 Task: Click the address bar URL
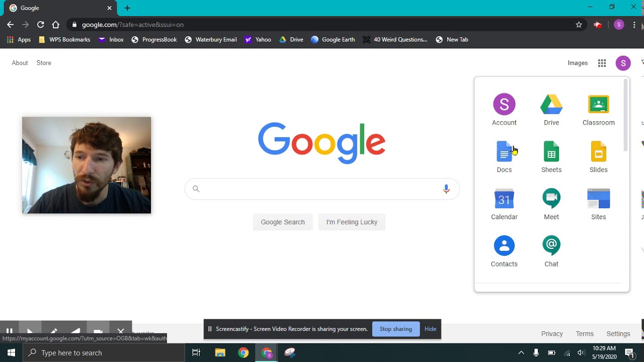click(133, 25)
